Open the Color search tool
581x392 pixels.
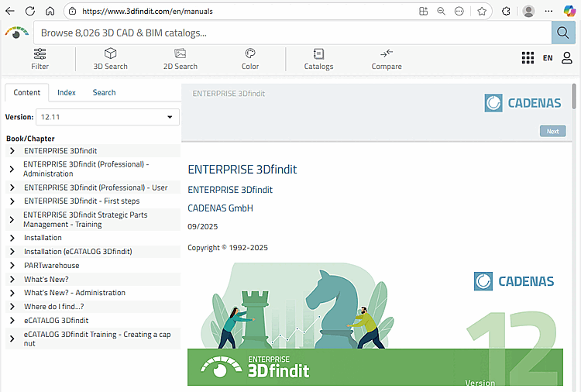[x=250, y=60]
